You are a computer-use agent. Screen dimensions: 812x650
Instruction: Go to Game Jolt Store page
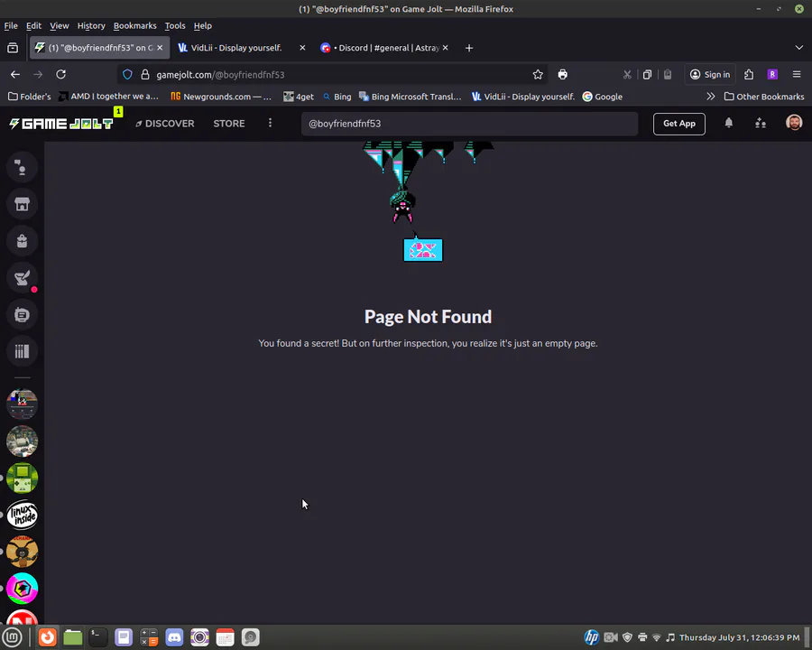coord(229,124)
